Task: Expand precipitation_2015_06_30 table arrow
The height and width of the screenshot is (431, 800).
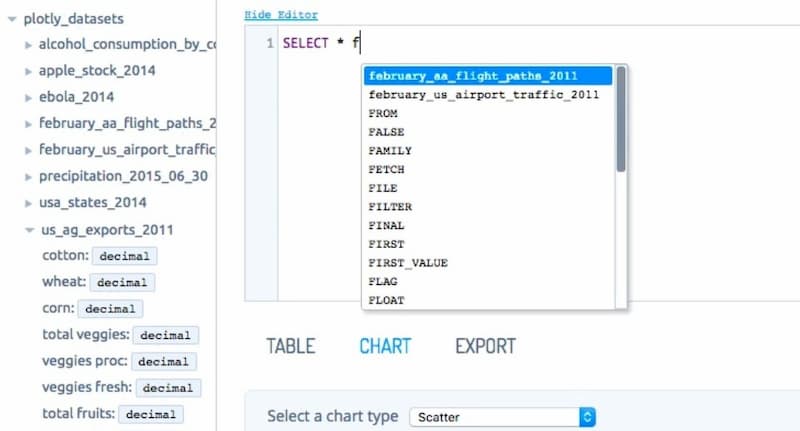Action: (29, 176)
